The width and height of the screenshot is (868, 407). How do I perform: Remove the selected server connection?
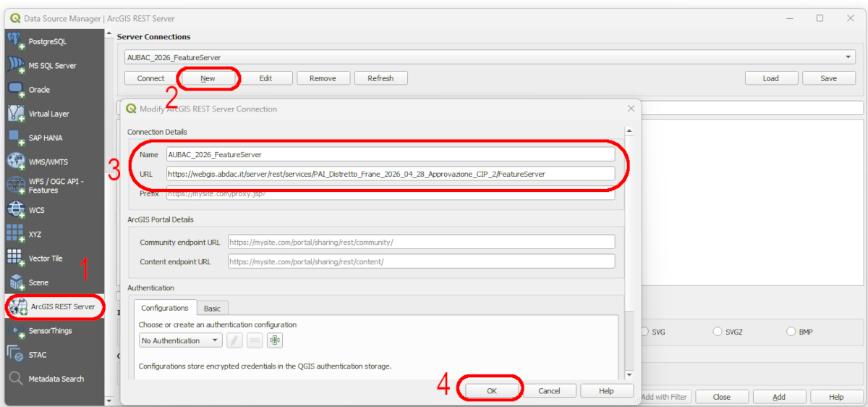click(x=323, y=78)
